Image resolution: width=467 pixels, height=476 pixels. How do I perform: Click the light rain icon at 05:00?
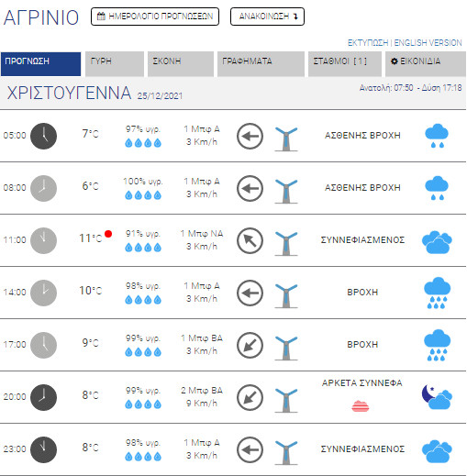point(437,136)
